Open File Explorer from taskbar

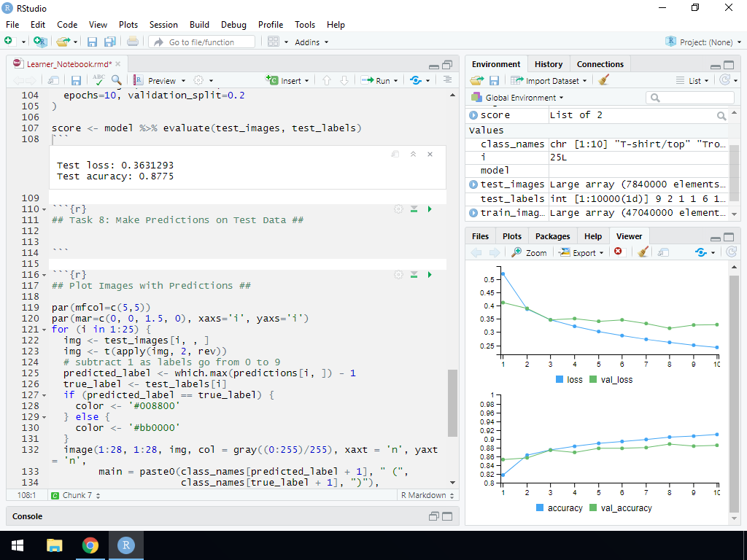pyautogui.click(x=54, y=545)
